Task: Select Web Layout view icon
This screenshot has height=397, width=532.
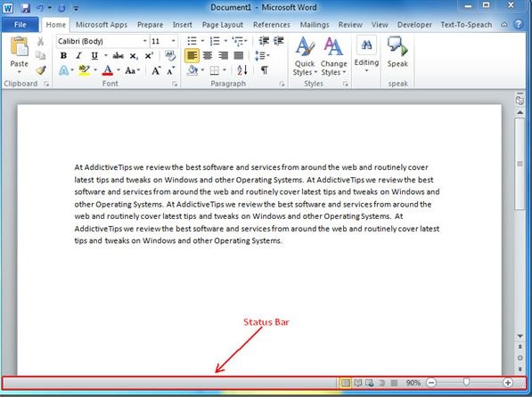Action: [370, 383]
